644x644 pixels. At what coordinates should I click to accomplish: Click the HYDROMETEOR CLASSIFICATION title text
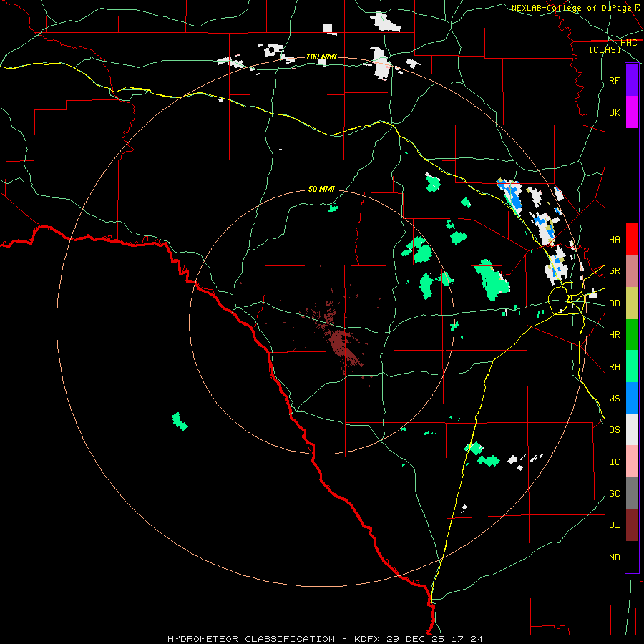(x=251, y=639)
